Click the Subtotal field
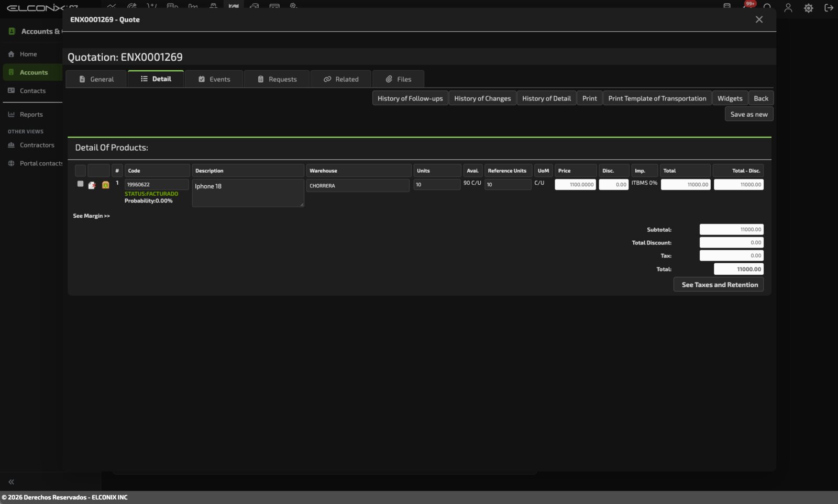838x504 pixels. [731, 229]
